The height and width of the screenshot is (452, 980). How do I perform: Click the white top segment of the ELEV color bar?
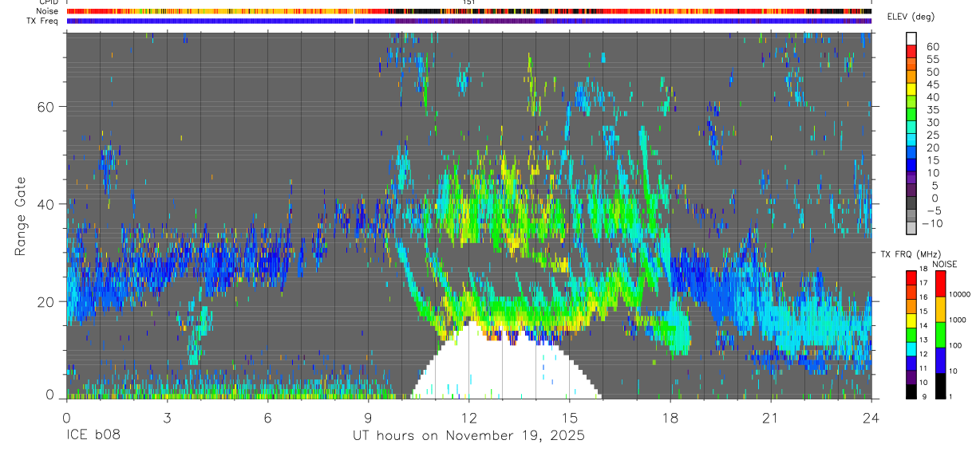[x=911, y=39]
